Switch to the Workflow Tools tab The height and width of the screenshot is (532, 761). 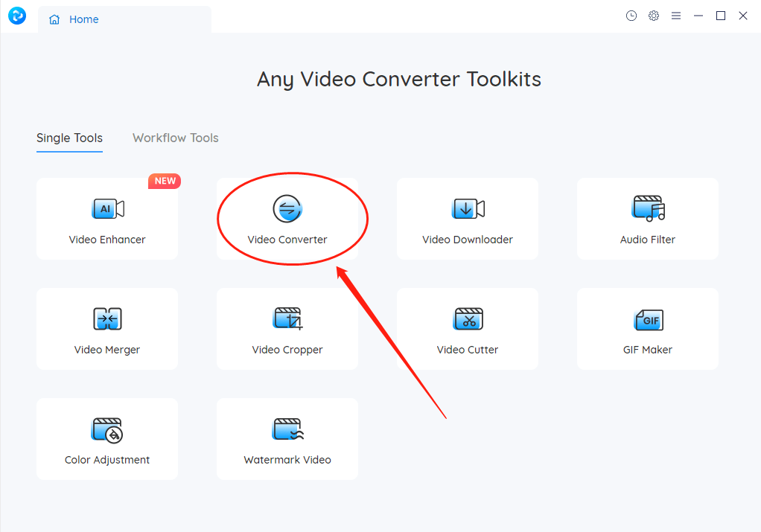pos(175,138)
